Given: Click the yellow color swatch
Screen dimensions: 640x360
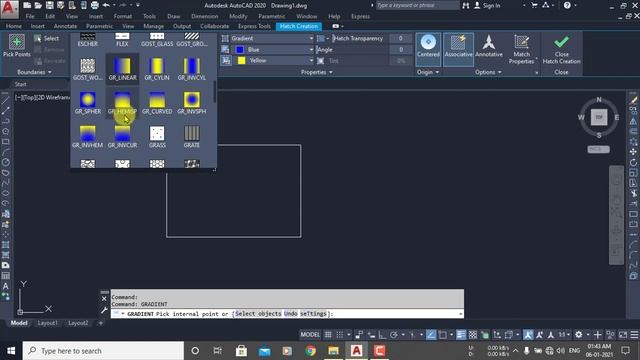Looking at the screenshot, I should [241, 60].
